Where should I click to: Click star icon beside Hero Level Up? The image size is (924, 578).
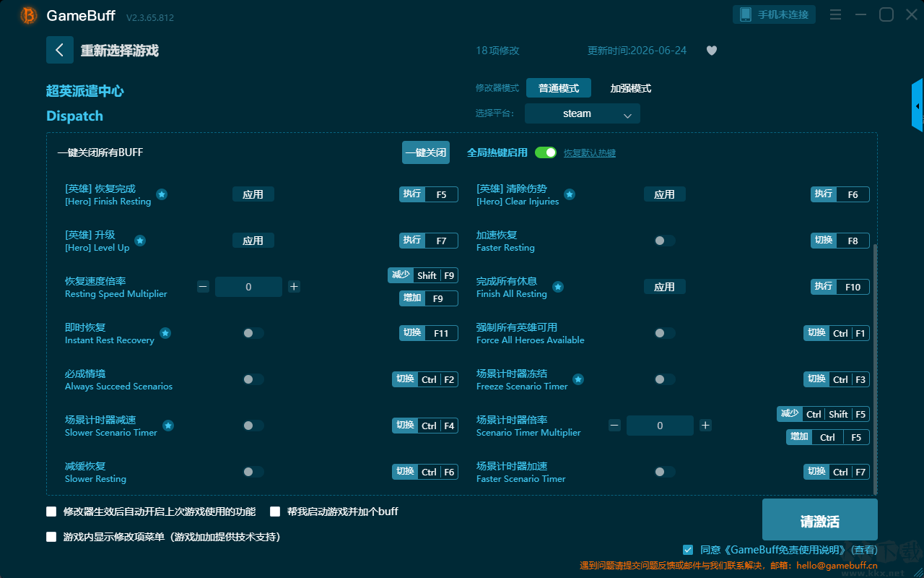tap(140, 241)
